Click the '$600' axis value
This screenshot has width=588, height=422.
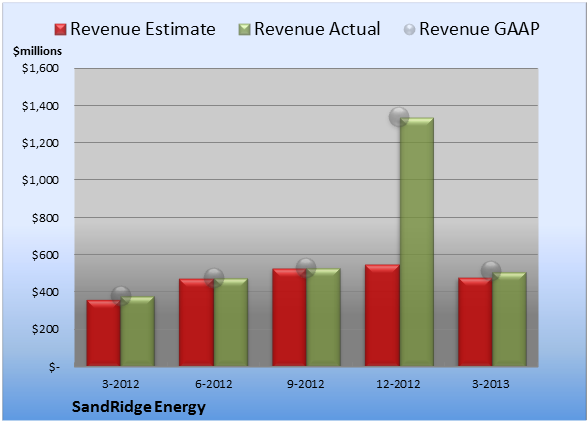tap(45, 255)
